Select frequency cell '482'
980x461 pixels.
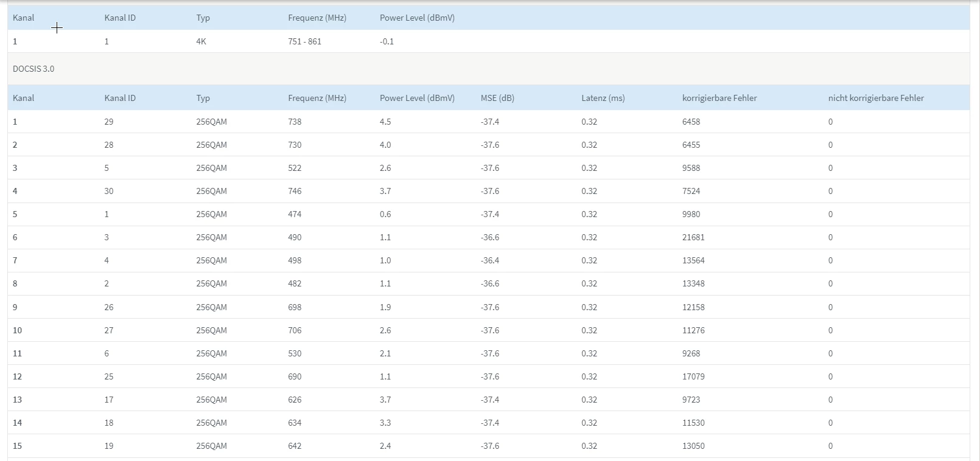click(x=295, y=283)
